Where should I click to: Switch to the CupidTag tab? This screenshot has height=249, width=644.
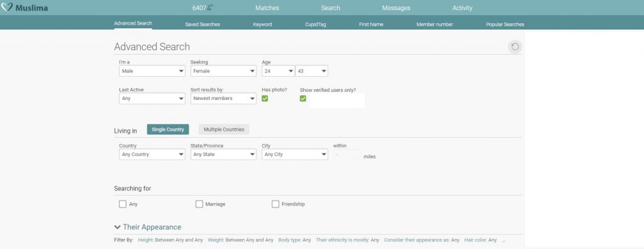316,25
